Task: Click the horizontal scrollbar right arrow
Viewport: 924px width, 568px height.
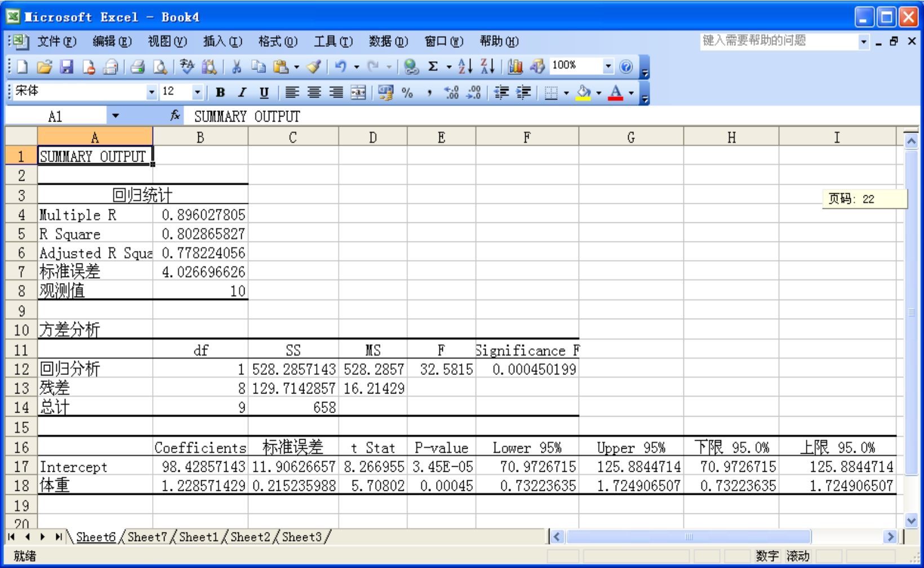Action: pos(890,537)
